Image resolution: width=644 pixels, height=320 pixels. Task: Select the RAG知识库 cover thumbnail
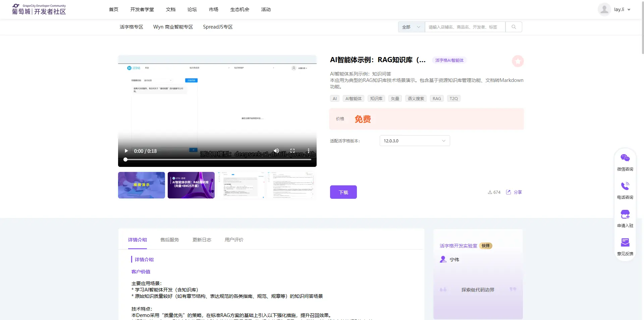[x=191, y=185]
